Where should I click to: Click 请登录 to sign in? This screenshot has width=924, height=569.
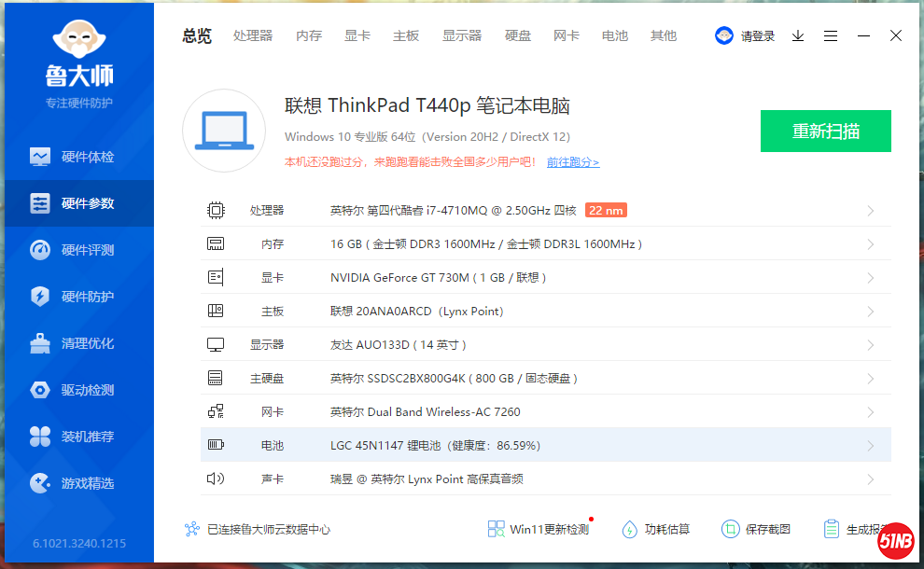[746, 35]
